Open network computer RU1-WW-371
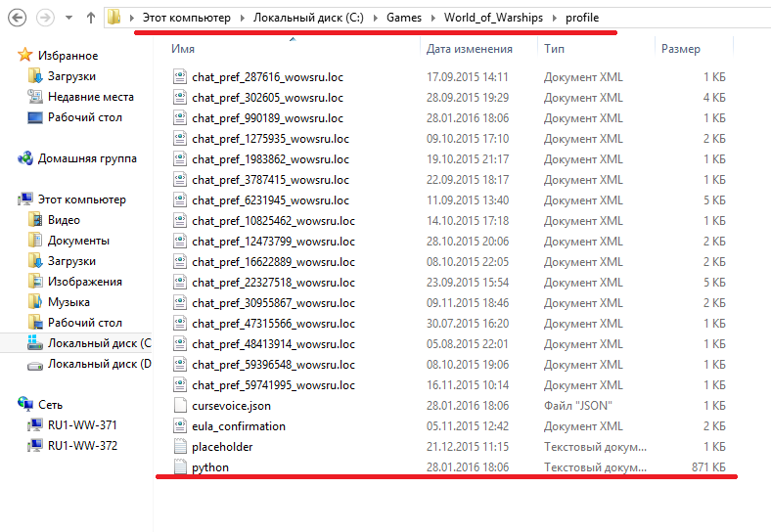This screenshot has height=532, width=771. (x=82, y=424)
